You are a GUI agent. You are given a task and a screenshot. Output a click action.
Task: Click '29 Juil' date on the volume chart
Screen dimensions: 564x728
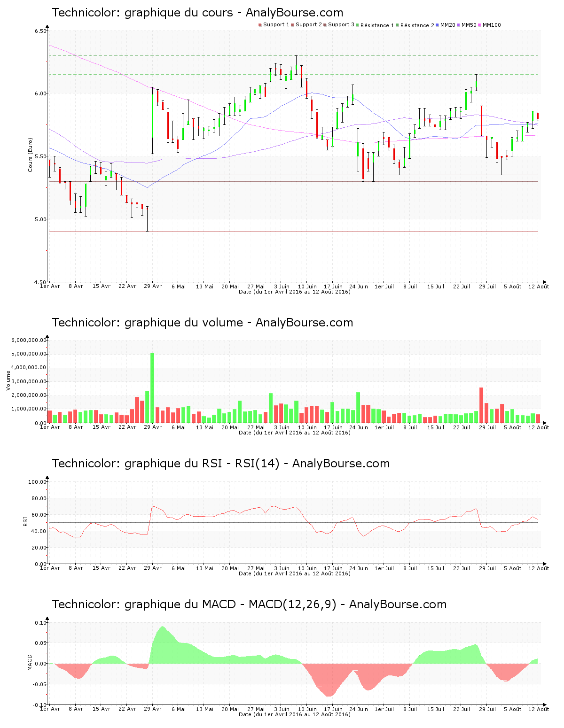click(x=487, y=427)
